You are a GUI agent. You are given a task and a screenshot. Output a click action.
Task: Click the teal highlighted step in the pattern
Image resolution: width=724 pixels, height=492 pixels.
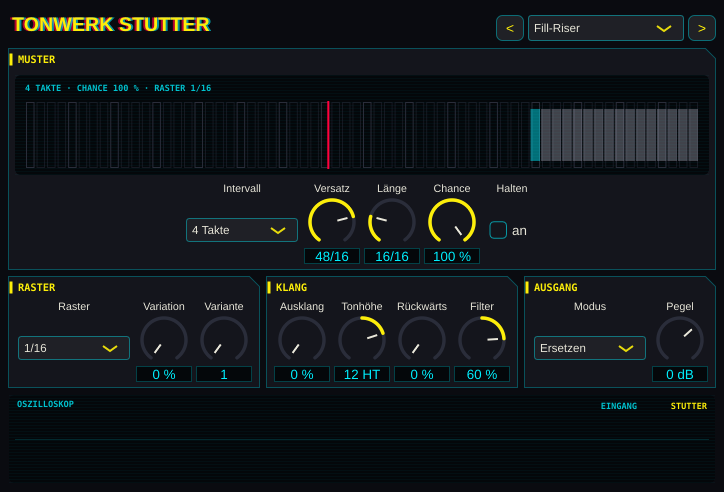(x=535, y=135)
